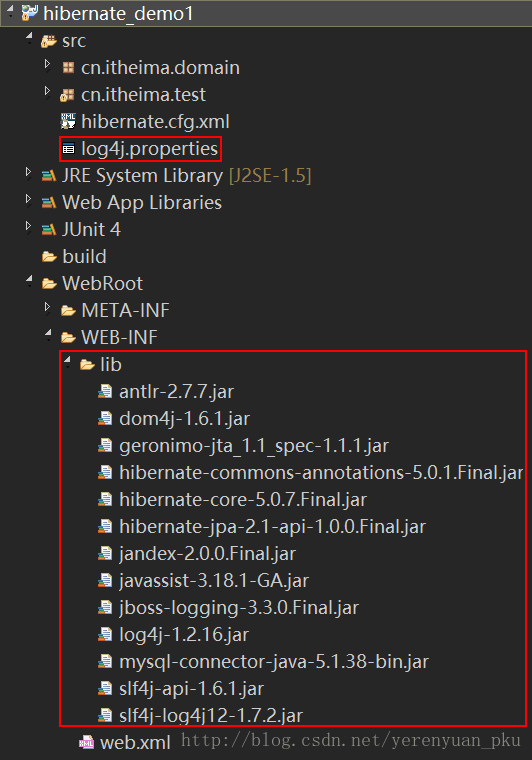Select javassist-3.18.1-GA.jar file name
This screenshot has width=532, height=760.
pyautogui.click(x=214, y=581)
